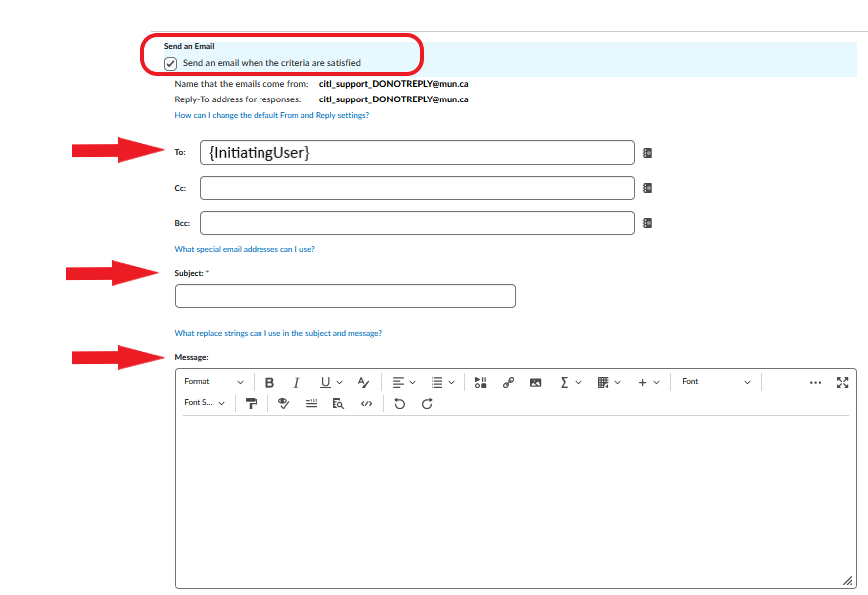
Task: Open How can I change default From link
Action: [x=271, y=115]
